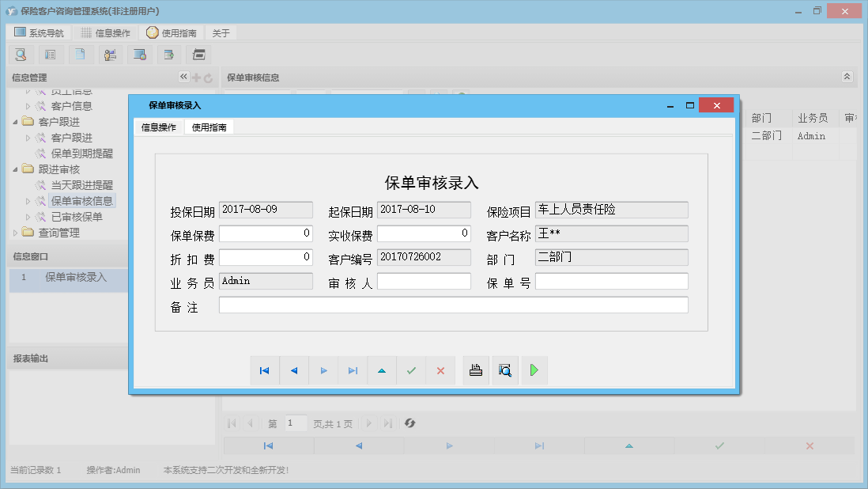Collapse the 信息管理 panel with double-arrow button
Screen dimensions: 868x489
pos(183,78)
